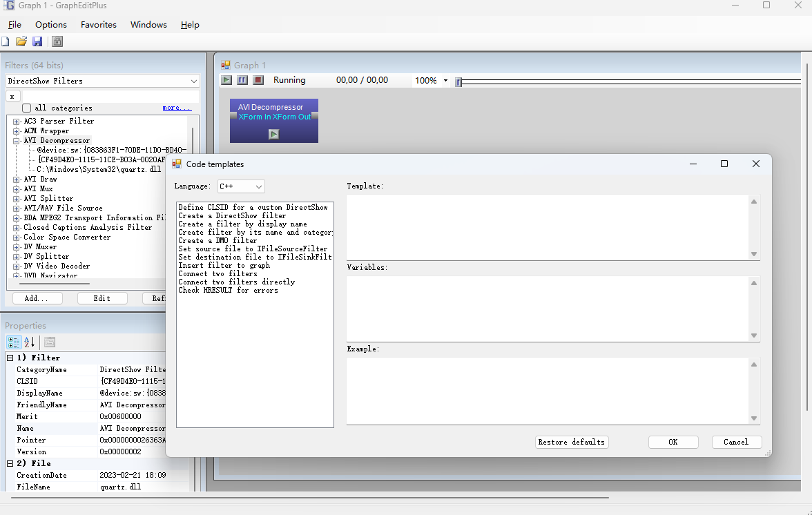Click the more... link
The height and width of the screenshot is (515, 812).
tap(177, 108)
